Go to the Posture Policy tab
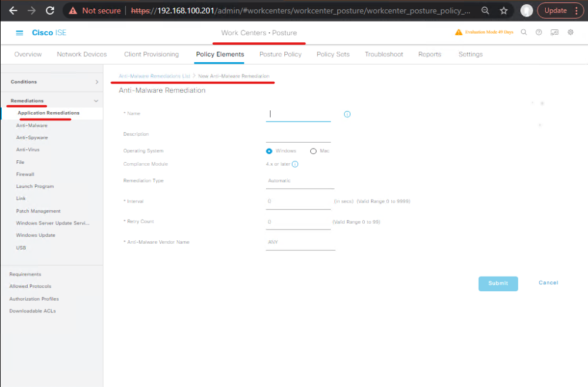 (281, 55)
